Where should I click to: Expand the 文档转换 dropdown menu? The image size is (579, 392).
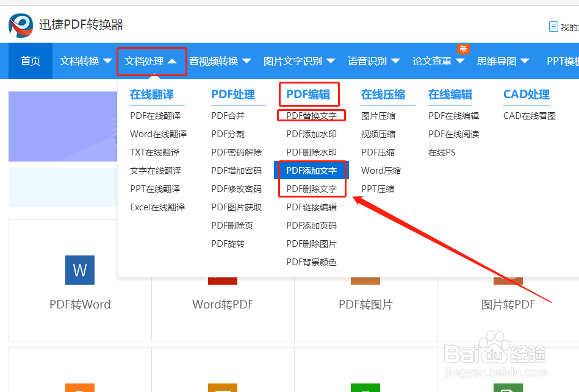[x=85, y=61]
